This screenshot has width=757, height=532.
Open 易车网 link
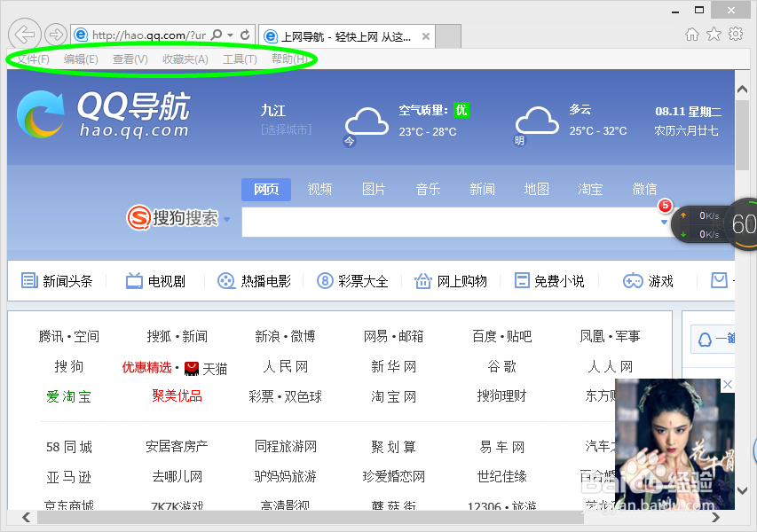pyautogui.click(x=502, y=447)
